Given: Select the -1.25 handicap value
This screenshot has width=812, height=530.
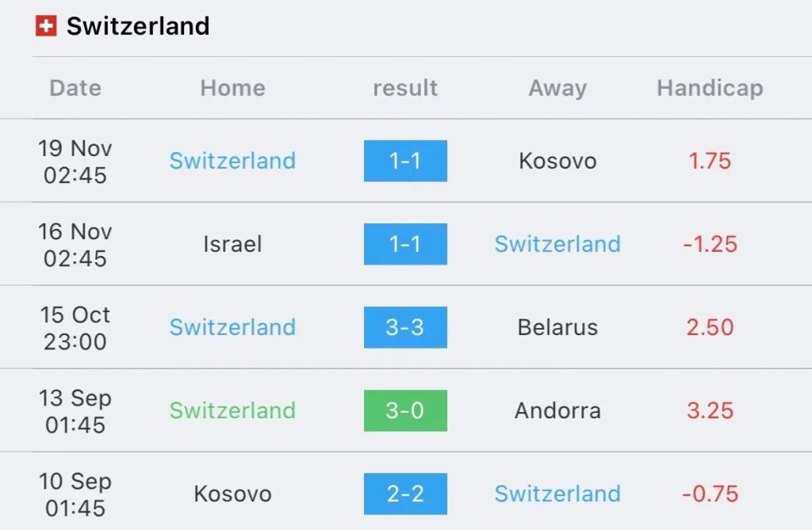Looking at the screenshot, I should coord(710,244).
